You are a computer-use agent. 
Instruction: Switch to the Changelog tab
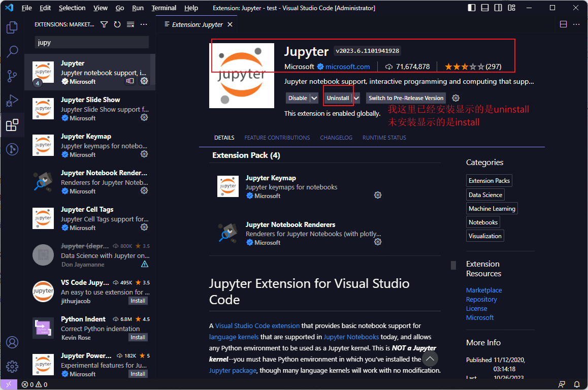(336, 138)
